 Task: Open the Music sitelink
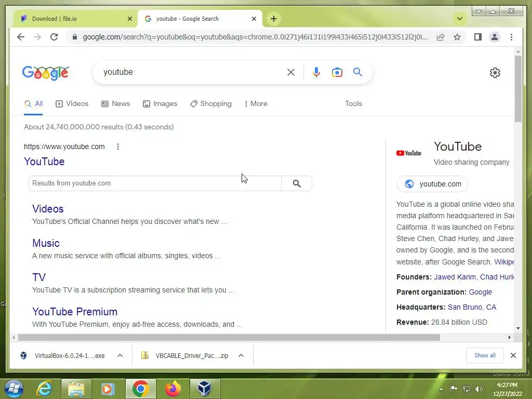(46, 243)
